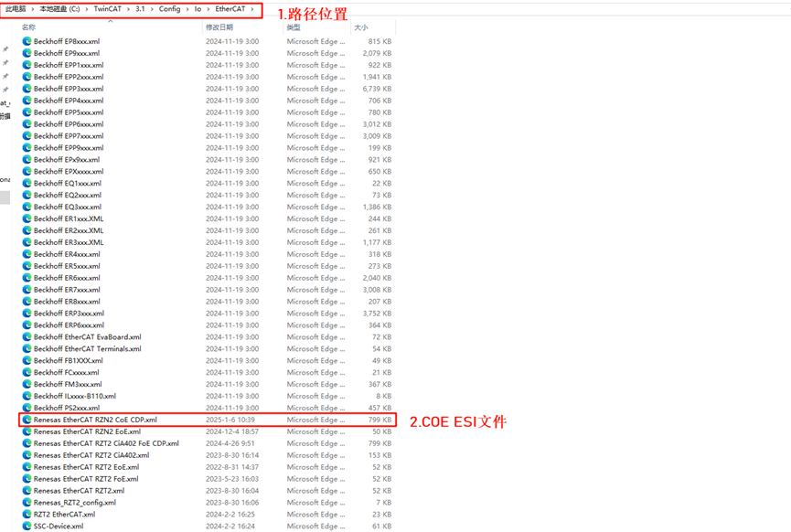Click the icon of Beckhoff EtherCAT EvaBoard.xml
Viewport: 791px width, 532px height.
[27, 337]
